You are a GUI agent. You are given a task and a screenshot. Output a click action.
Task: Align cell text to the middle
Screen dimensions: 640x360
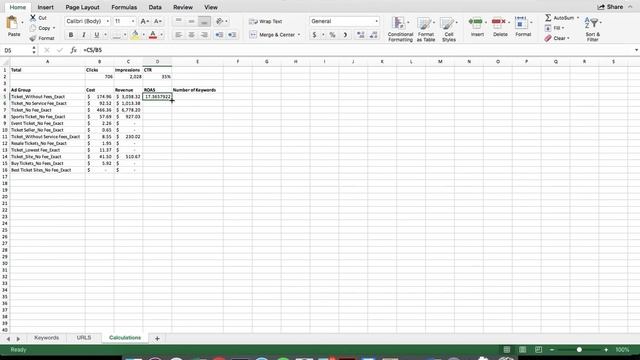(x=191, y=21)
